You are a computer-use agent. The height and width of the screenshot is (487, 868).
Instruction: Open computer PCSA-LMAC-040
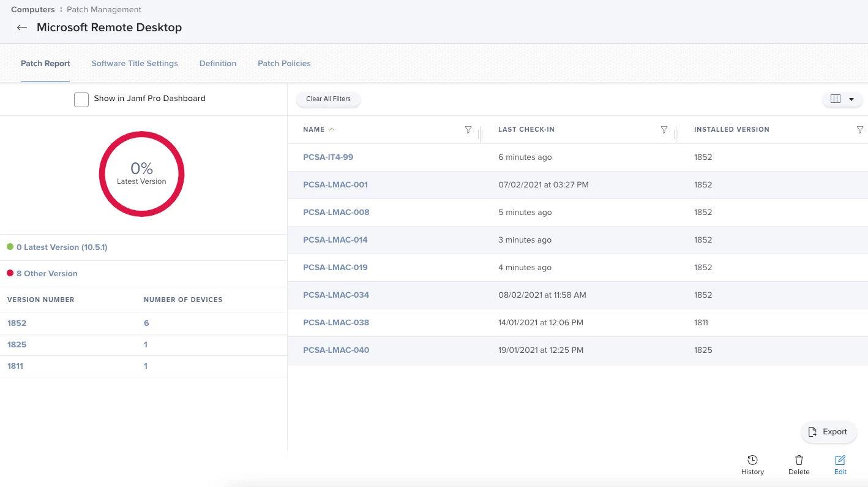tap(336, 350)
